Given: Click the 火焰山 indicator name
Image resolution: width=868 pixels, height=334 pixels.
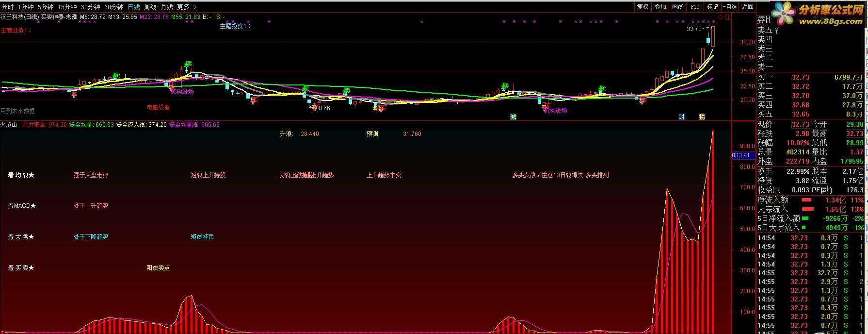Looking at the screenshot, I should (9, 125).
